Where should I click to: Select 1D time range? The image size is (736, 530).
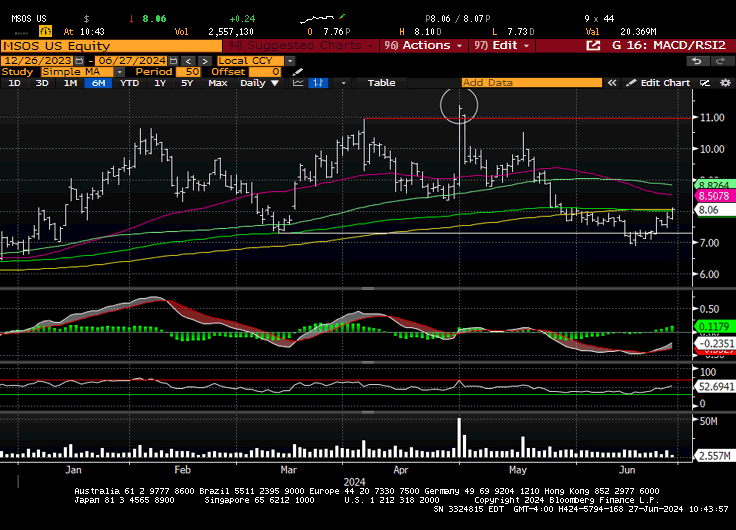[15, 83]
